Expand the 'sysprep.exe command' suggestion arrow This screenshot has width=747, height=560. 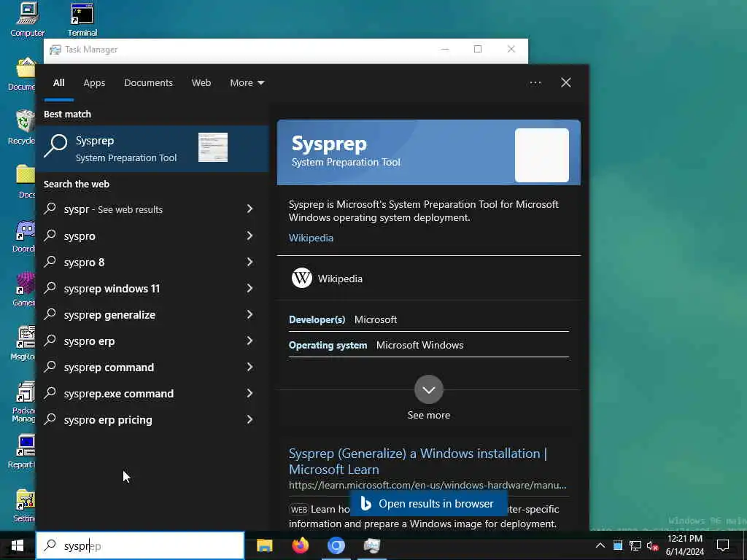coord(249,393)
